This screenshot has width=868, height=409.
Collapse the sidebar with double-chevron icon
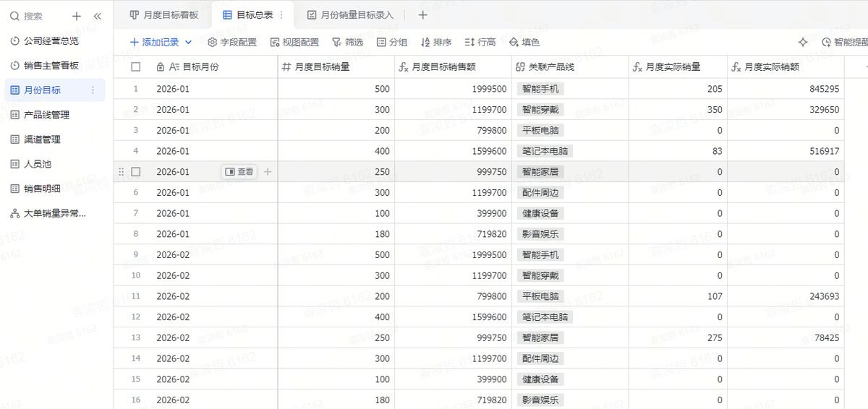[98, 16]
